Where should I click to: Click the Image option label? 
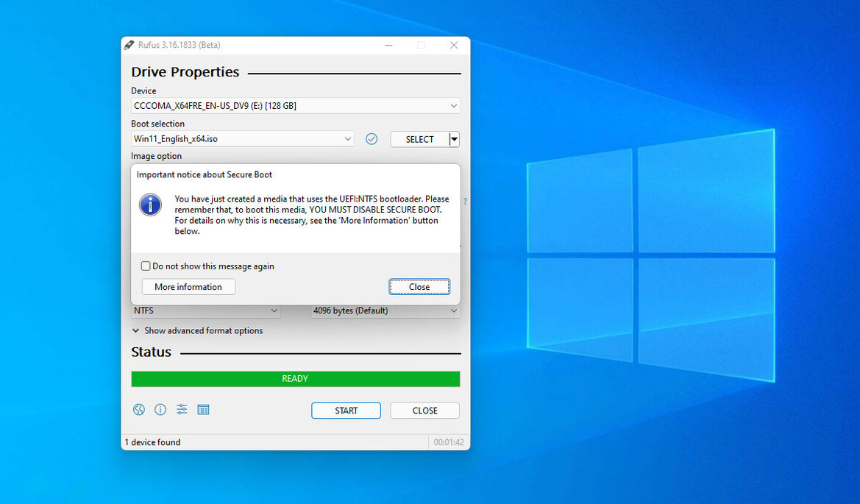coord(156,156)
